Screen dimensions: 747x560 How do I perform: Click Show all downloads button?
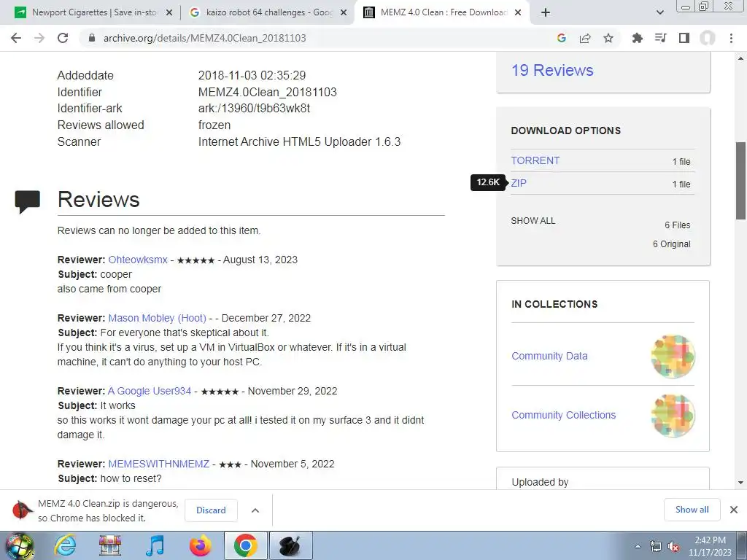692,510
